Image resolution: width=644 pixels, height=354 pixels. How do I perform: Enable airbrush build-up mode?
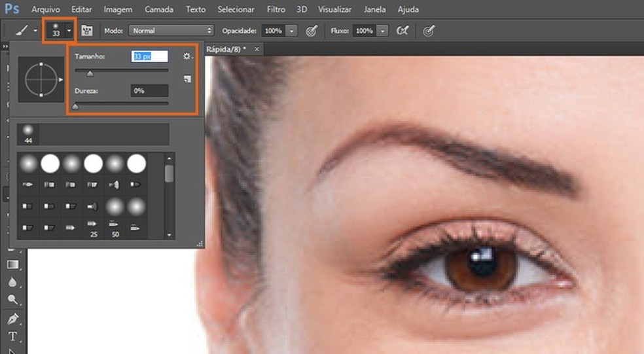(403, 31)
